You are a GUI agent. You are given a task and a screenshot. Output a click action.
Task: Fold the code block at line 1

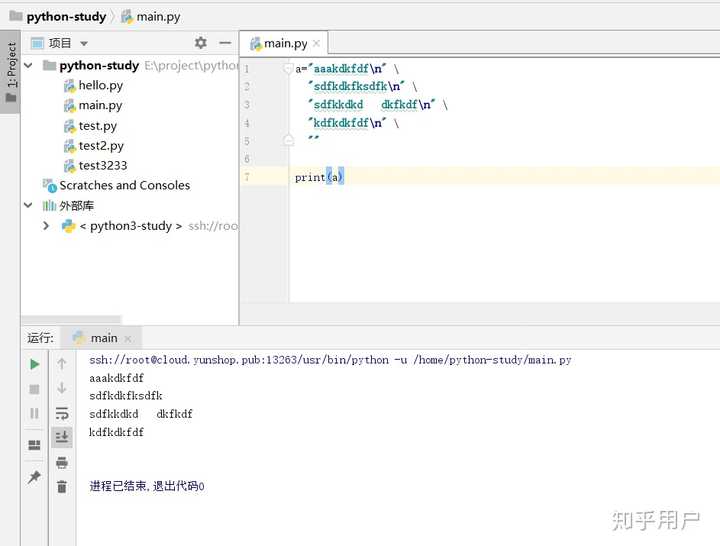coord(288,69)
